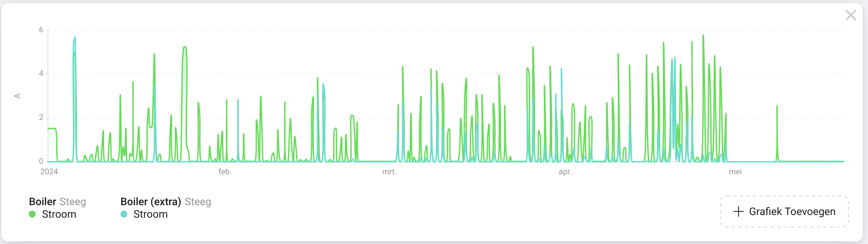Click the Stroom label under Boiler (extra)

point(150,214)
